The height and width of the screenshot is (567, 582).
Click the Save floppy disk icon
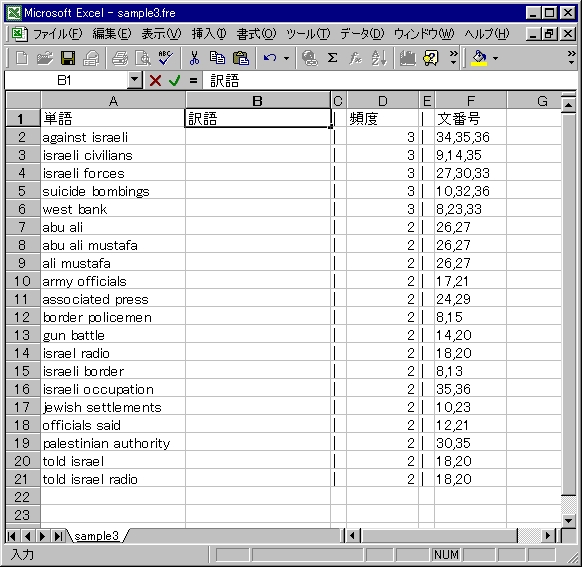click(x=68, y=58)
